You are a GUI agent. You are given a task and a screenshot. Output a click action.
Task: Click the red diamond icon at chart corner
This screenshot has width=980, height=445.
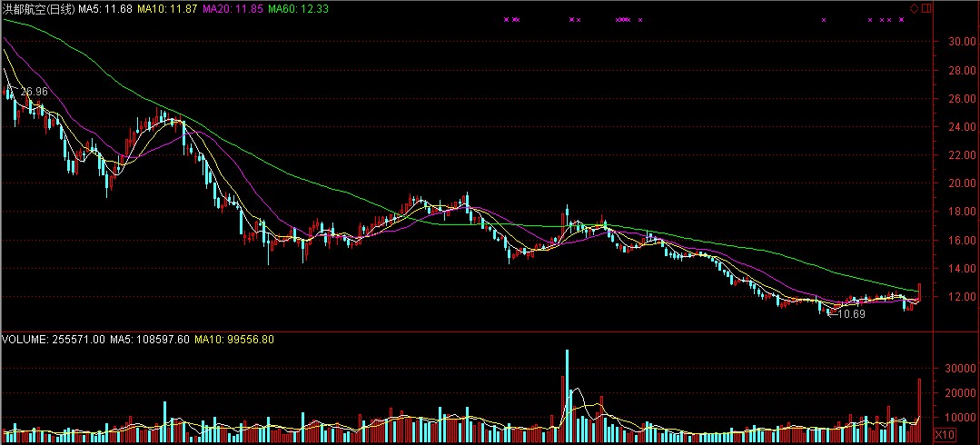pos(916,8)
